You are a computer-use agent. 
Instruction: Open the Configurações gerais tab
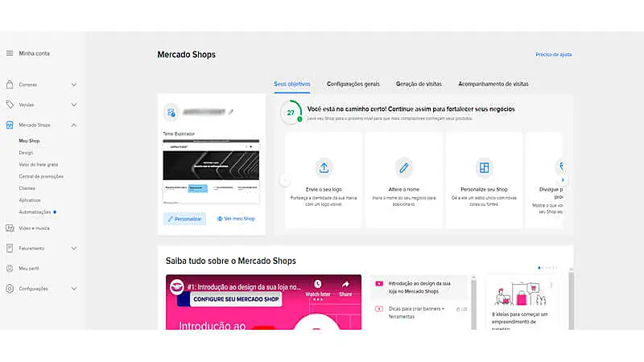(353, 84)
